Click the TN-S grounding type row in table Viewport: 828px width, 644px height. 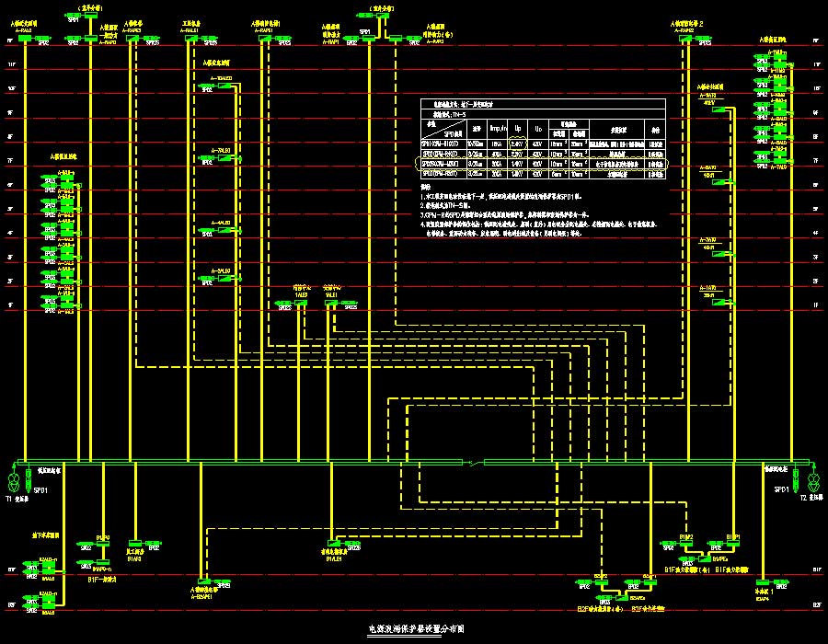pos(543,114)
